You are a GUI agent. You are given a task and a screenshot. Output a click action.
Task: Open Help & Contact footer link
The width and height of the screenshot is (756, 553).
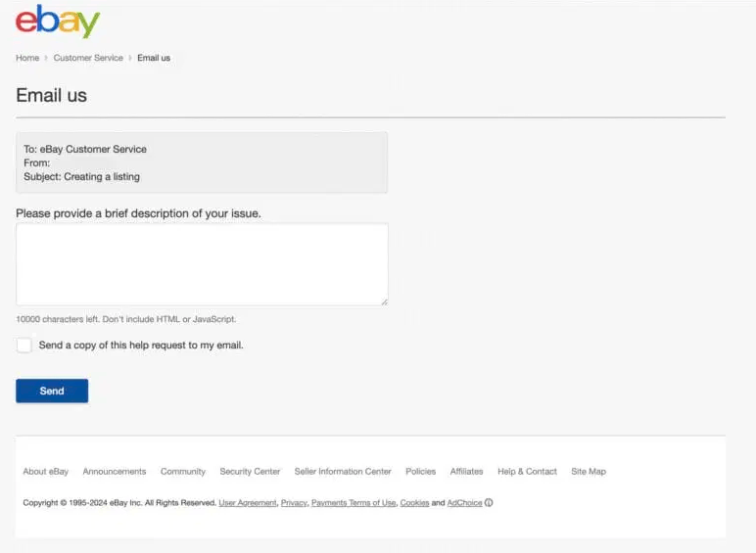click(527, 472)
